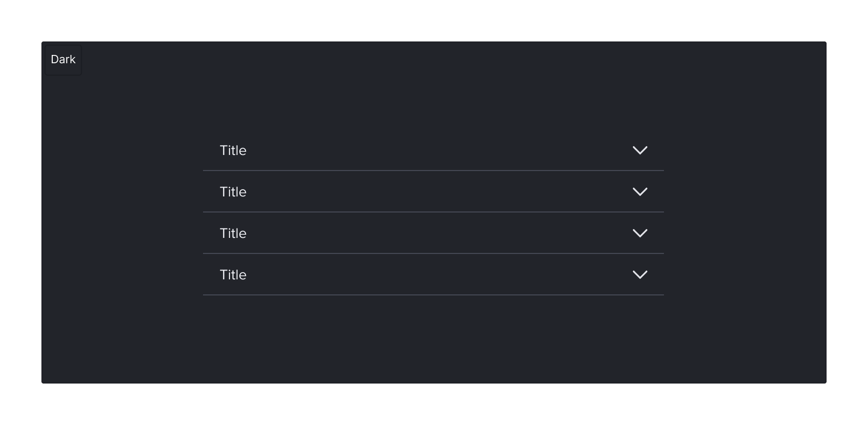Click the chevron icon in the second Title row
The width and height of the screenshot is (868, 425).
coord(640,192)
